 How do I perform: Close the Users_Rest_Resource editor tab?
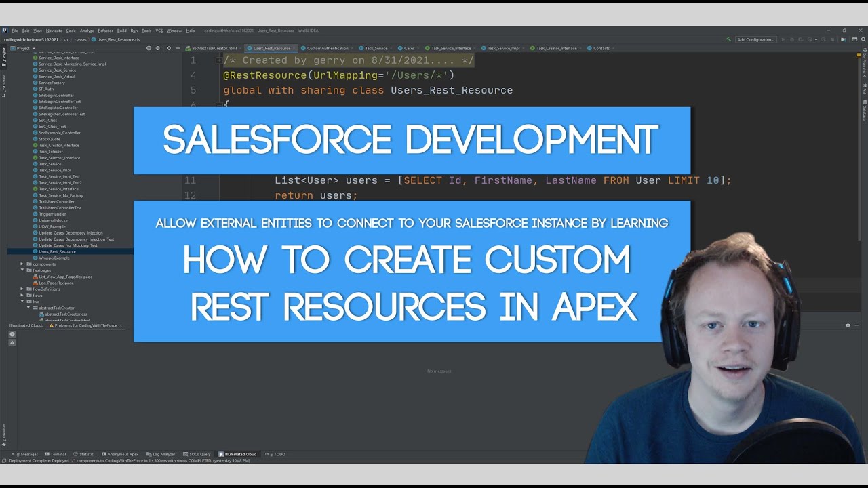click(x=294, y=48)
